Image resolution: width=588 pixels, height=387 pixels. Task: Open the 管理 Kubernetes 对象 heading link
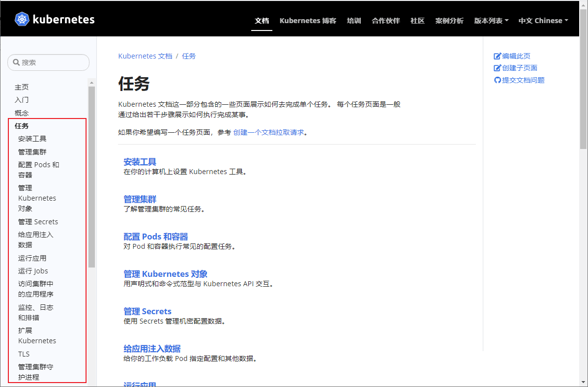(x=165, y=274)
